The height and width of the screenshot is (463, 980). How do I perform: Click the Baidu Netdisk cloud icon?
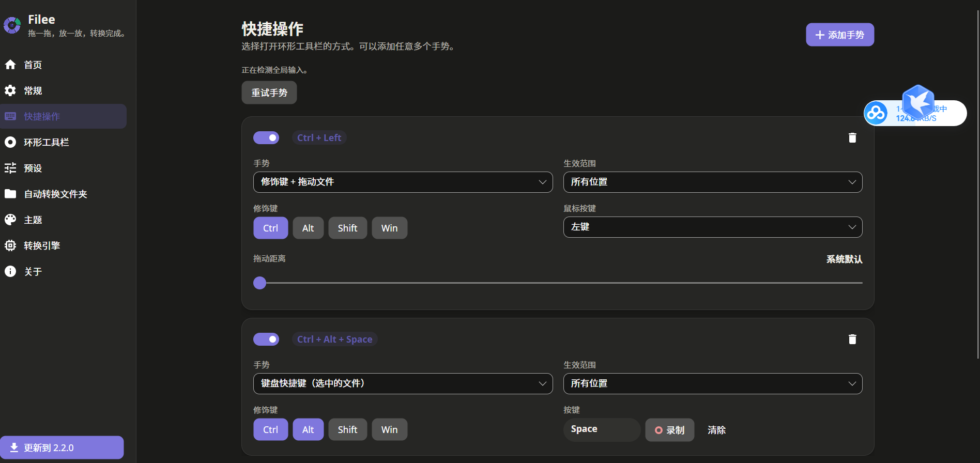(x=876, y=113)
